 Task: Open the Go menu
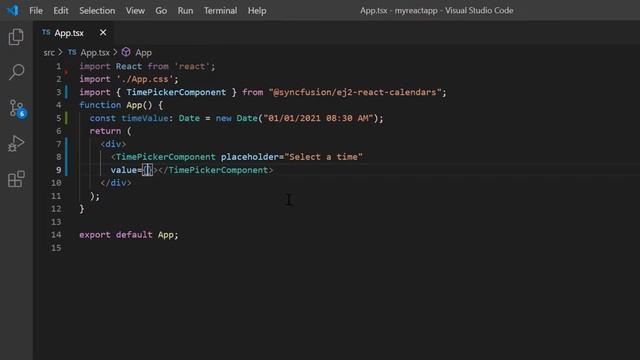[x=161, y=11]
